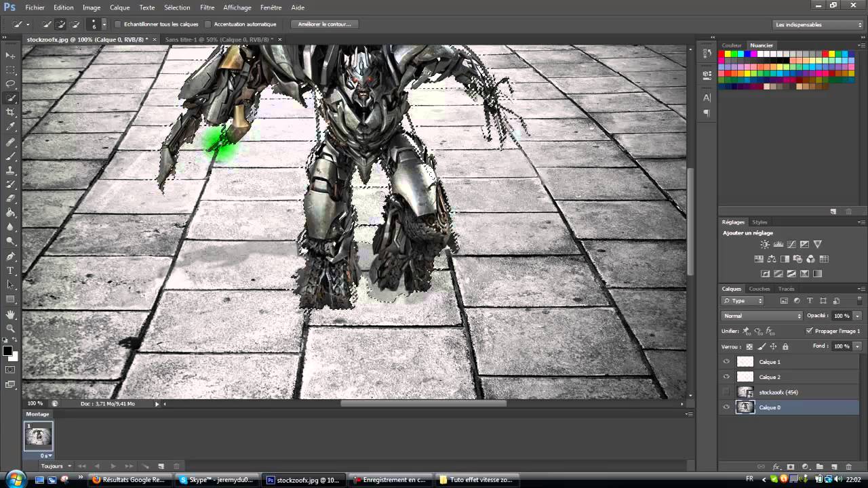Click the Windows Start button
This screenshot has height=488, width=868.
(15, 479)
